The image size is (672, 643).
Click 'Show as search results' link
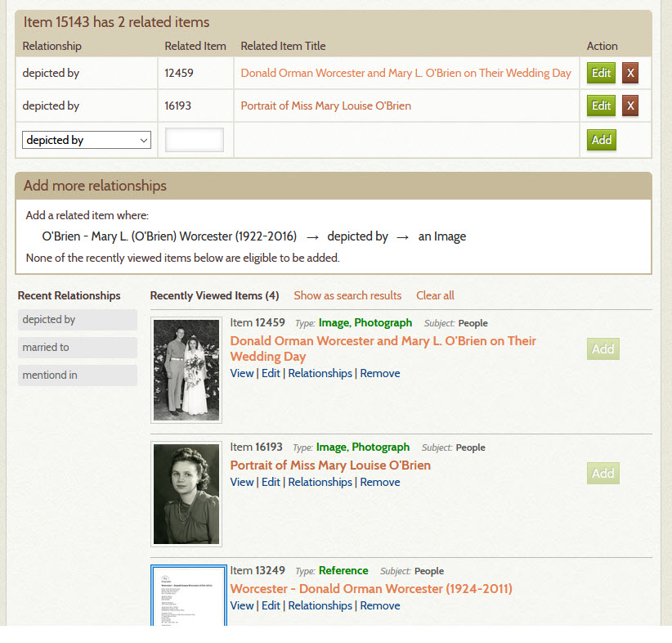[x=347, y=295]
